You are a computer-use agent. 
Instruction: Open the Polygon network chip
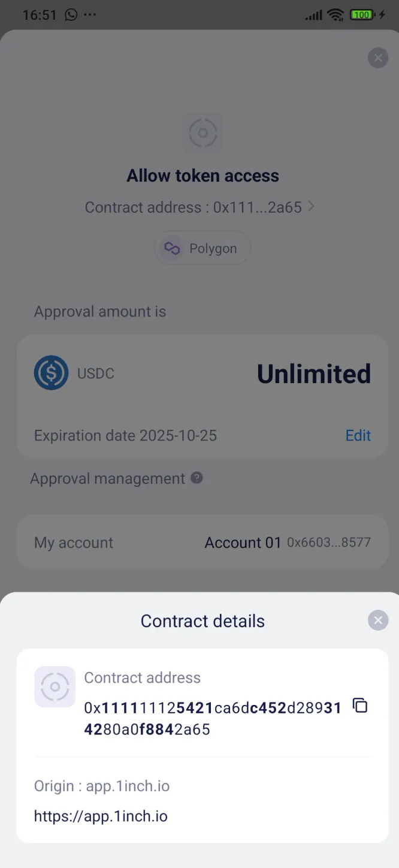pos(202,248)
